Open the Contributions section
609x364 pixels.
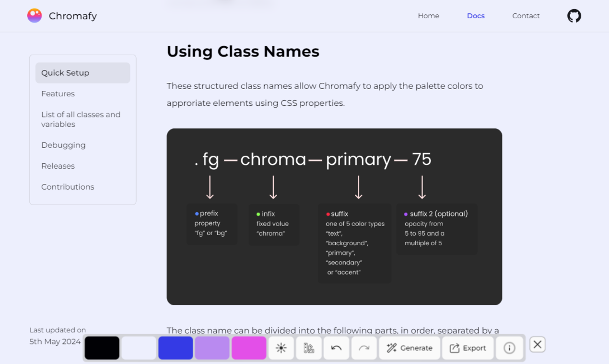coord(68,187)
